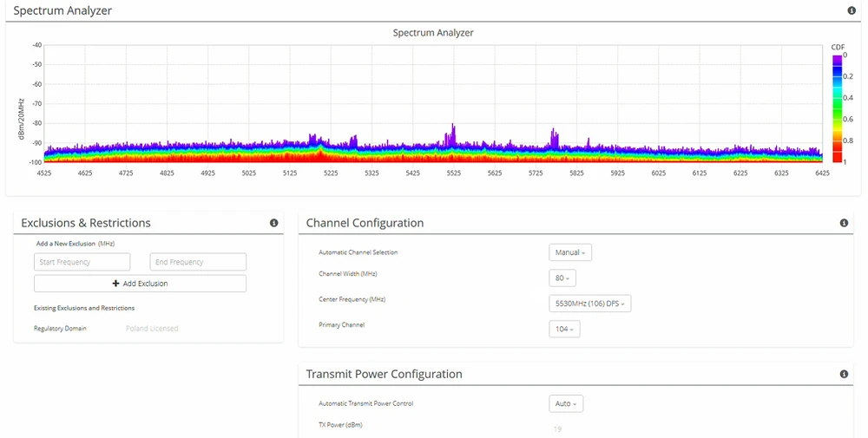Open the Automatic Channel Selection dropdown
The image size is (868, 438).
click(570, 252)
